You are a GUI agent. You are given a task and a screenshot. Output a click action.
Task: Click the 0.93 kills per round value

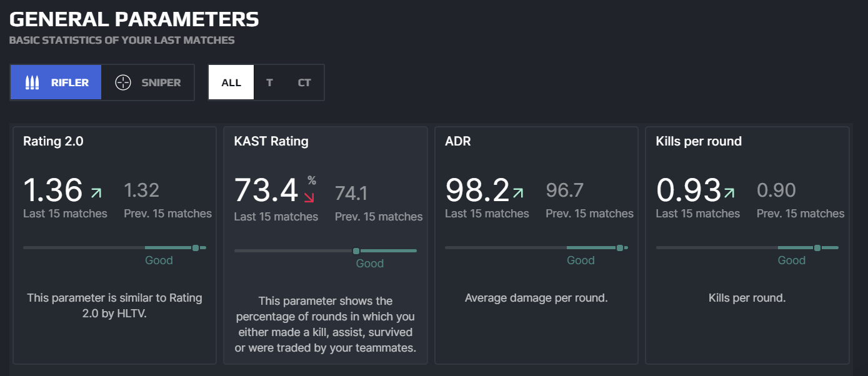(689, 190)
